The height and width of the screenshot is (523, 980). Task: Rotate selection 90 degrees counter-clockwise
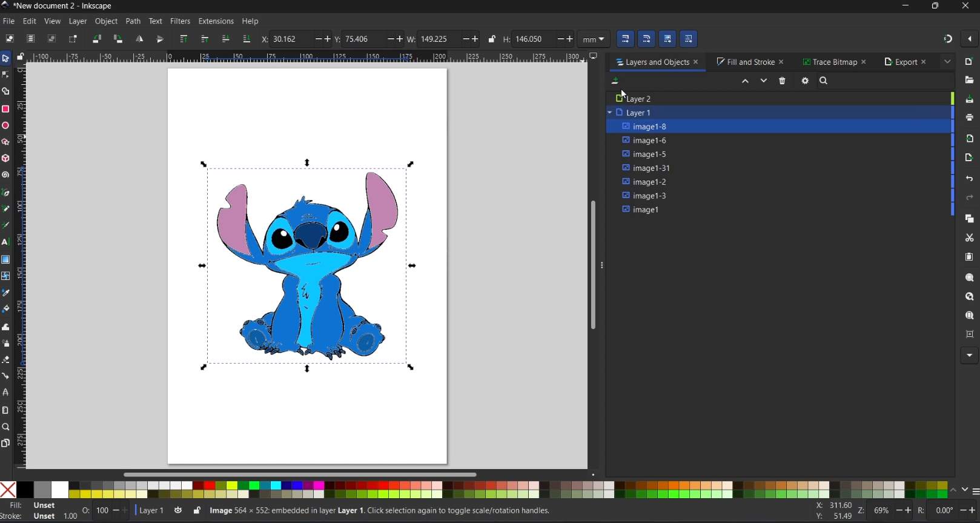[x=96, y=39]
